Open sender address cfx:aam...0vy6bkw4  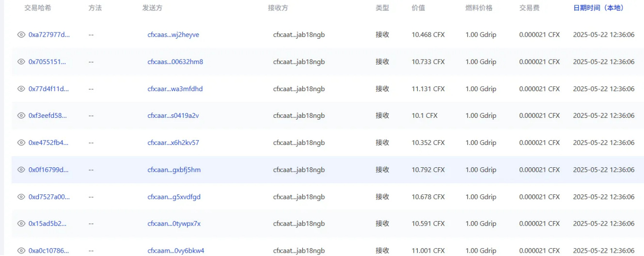point(176,251)
